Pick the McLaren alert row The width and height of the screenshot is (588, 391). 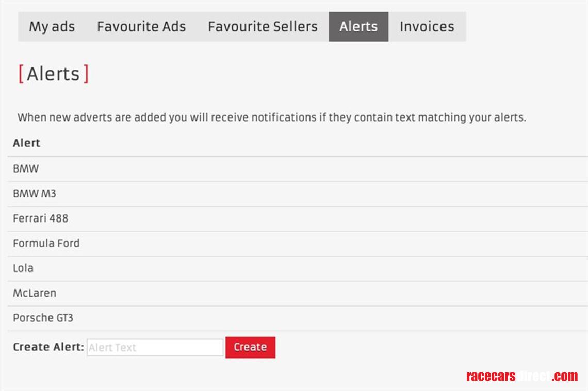[x=35, y=293]
